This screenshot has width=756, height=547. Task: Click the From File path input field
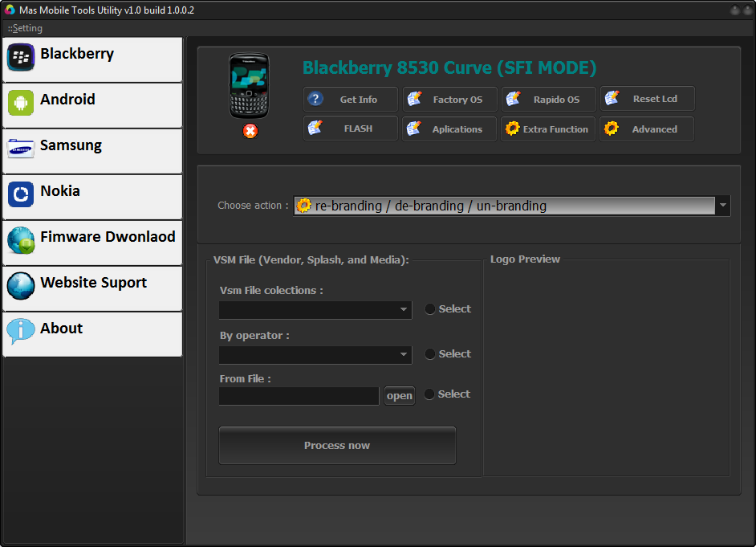pyautogui.click(x=299, y=396)
